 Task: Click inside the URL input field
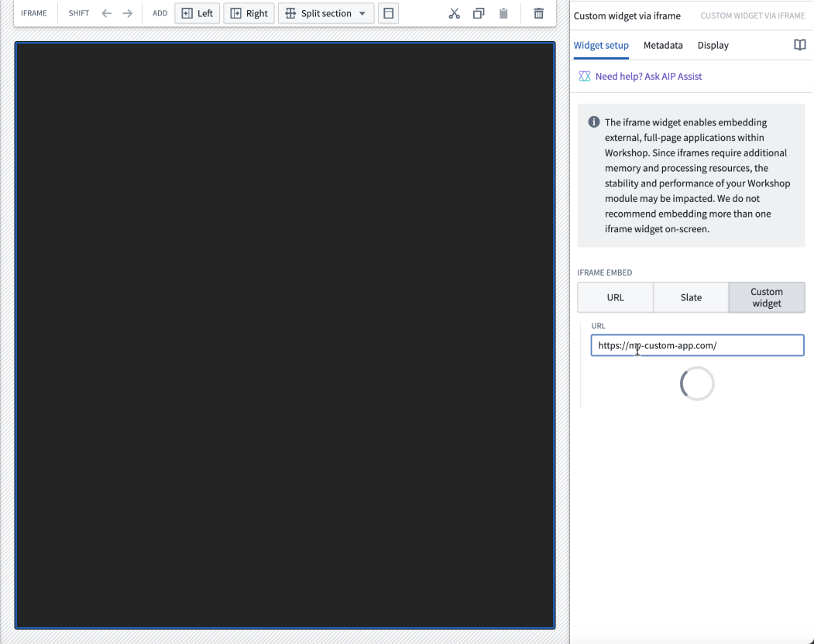tap(696, 345)
